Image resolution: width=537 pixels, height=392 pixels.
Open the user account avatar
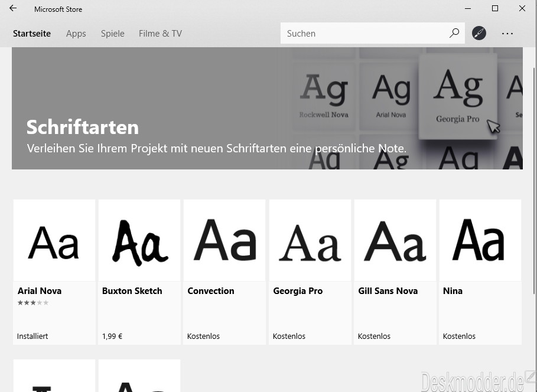click(479, 33)
